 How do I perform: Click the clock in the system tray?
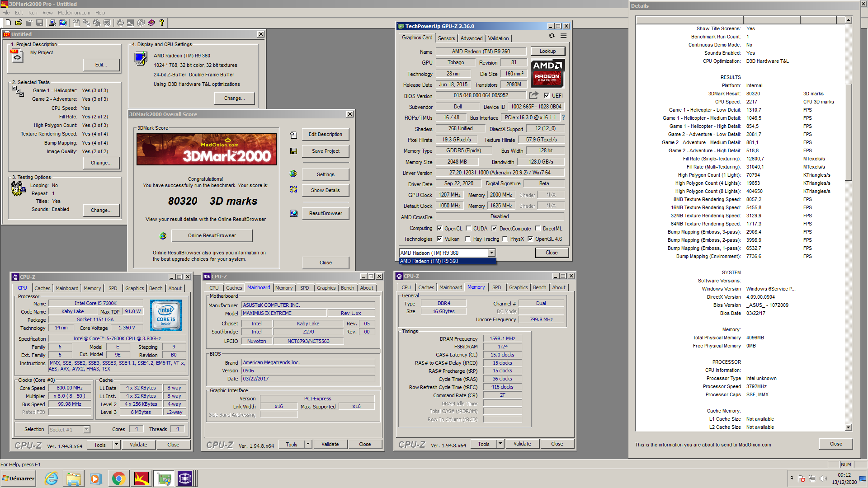coord(844,479)
